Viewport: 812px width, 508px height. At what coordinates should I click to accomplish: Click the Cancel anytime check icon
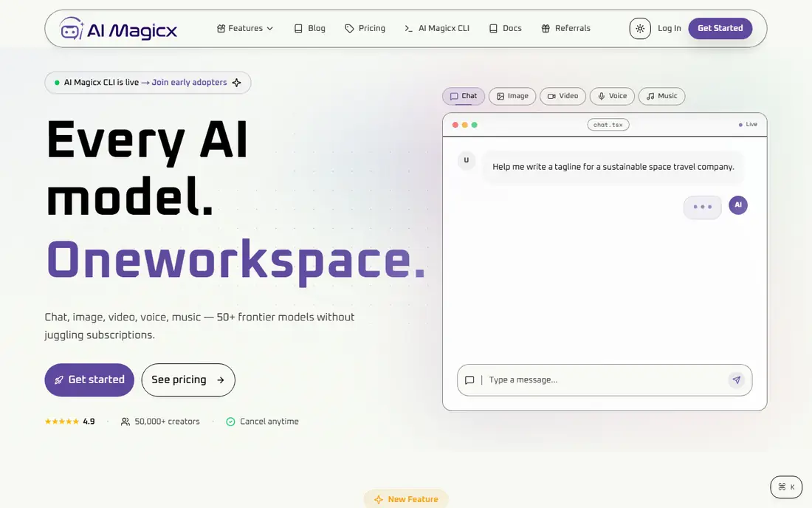(230, 422)
